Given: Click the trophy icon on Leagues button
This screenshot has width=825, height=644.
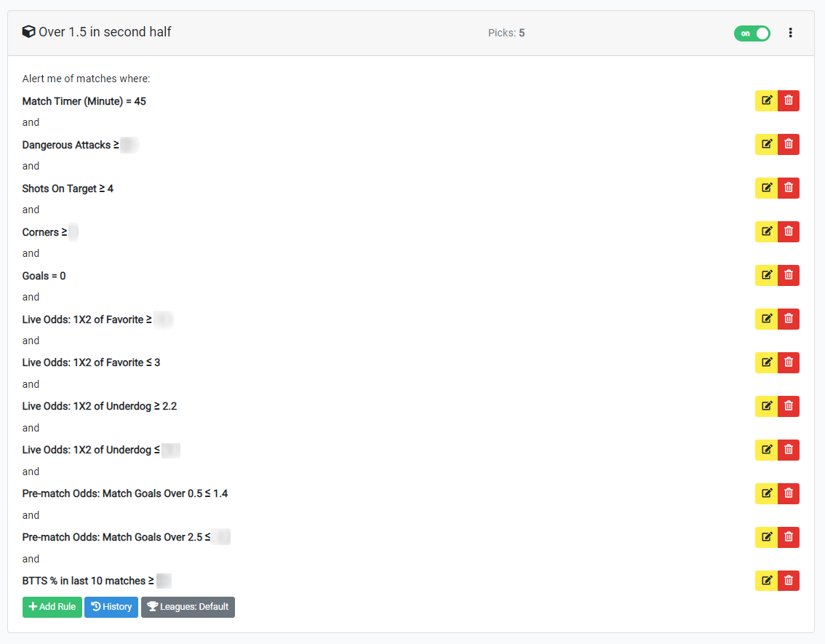Looking at the screenshot, I should point(152,606).
